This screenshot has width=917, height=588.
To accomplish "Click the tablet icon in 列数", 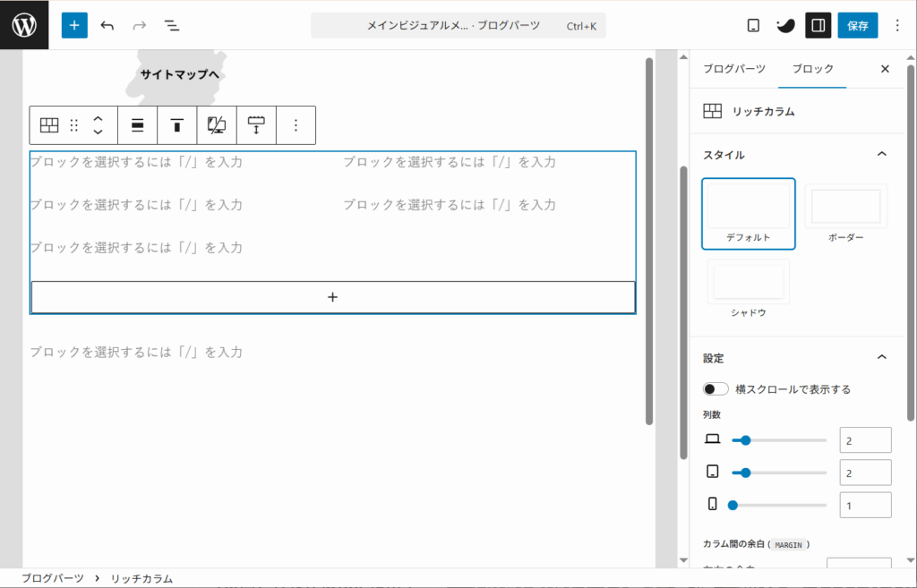I will (712, 471).
